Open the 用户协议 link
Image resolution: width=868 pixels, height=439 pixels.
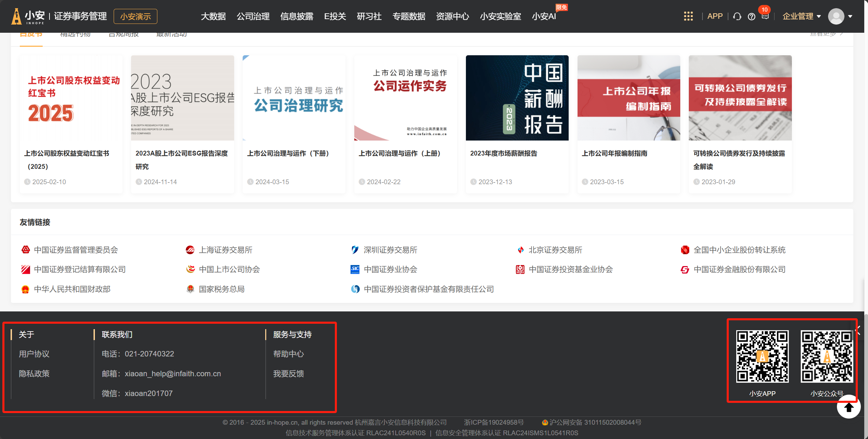click(x=34, y=354)
